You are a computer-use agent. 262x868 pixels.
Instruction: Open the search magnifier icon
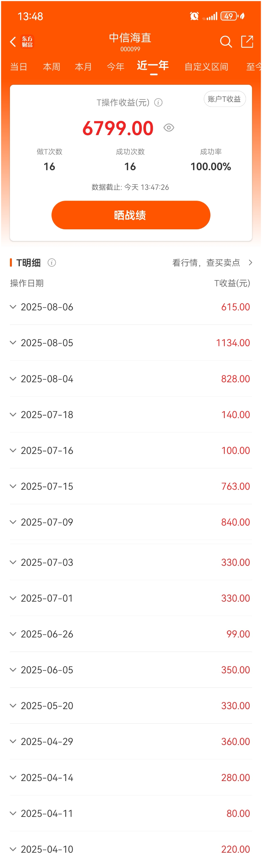click(226, 42)
